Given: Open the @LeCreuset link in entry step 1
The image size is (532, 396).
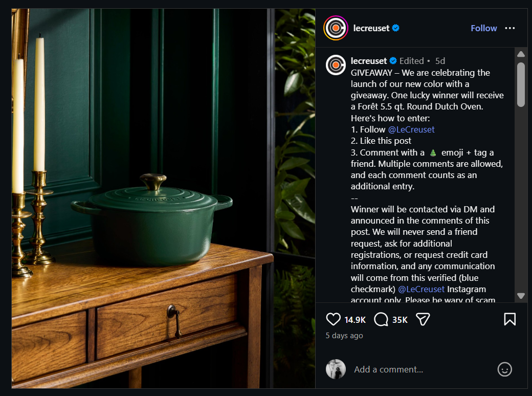Looking at the screenshot, I should pos(411,129).
